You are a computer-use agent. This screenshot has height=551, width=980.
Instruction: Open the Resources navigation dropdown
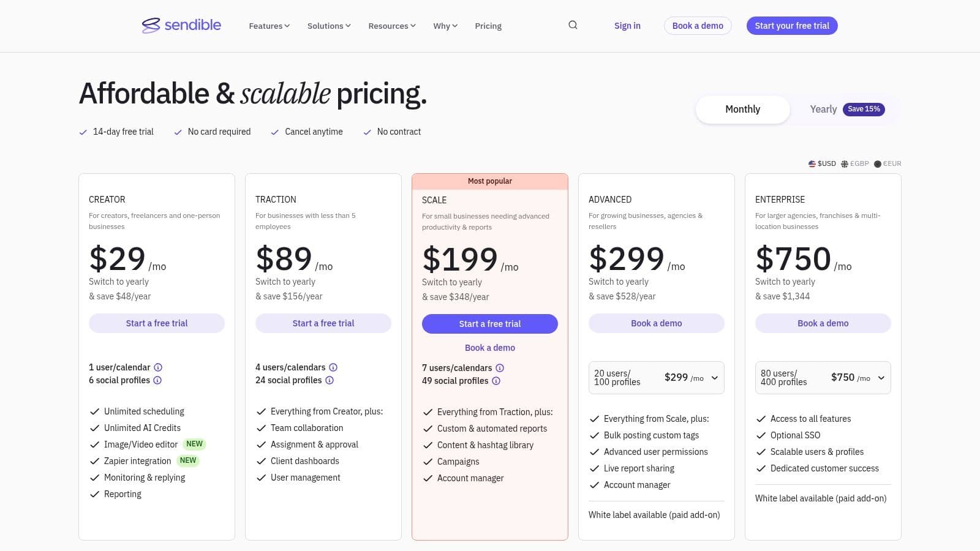point(391,26)
